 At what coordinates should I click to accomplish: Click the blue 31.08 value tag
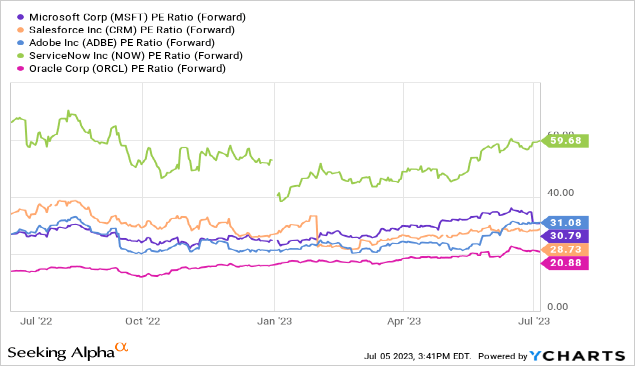565,223
